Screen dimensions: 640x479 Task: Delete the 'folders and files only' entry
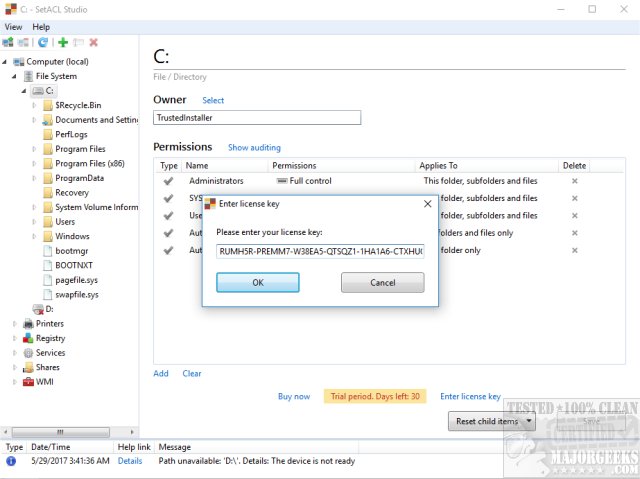[x=575, y=233]
